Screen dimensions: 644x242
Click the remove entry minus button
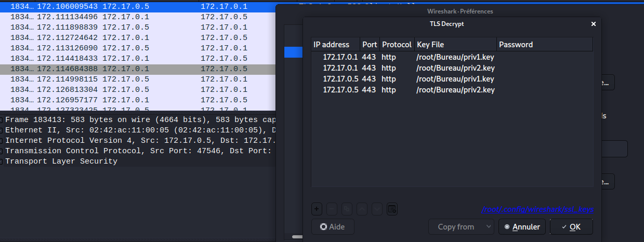pos(332,209)
